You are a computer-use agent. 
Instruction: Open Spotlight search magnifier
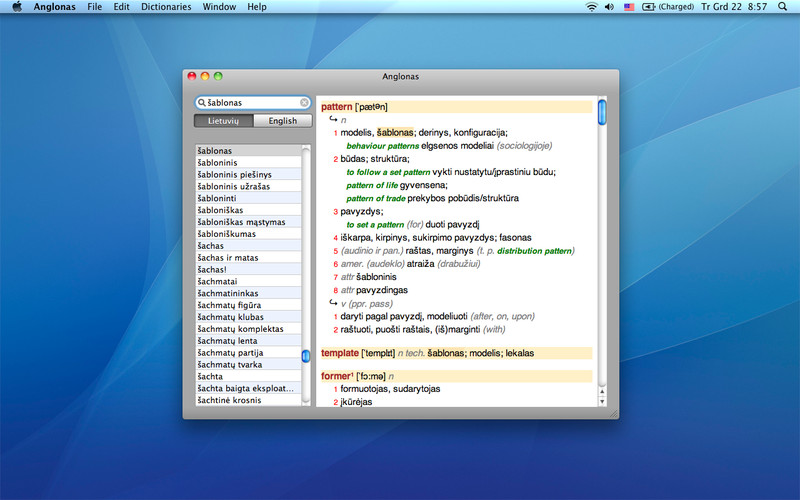click(x=782, y=7)
